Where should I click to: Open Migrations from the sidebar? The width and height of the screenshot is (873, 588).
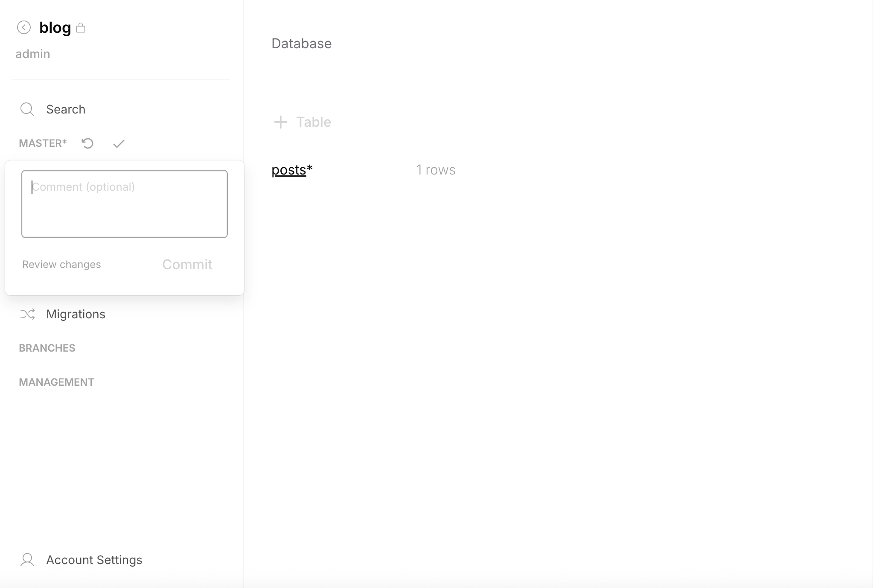click(76, 314)
